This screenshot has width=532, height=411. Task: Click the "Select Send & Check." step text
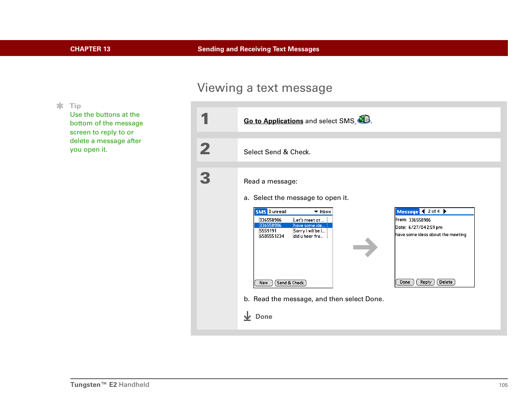277,152
